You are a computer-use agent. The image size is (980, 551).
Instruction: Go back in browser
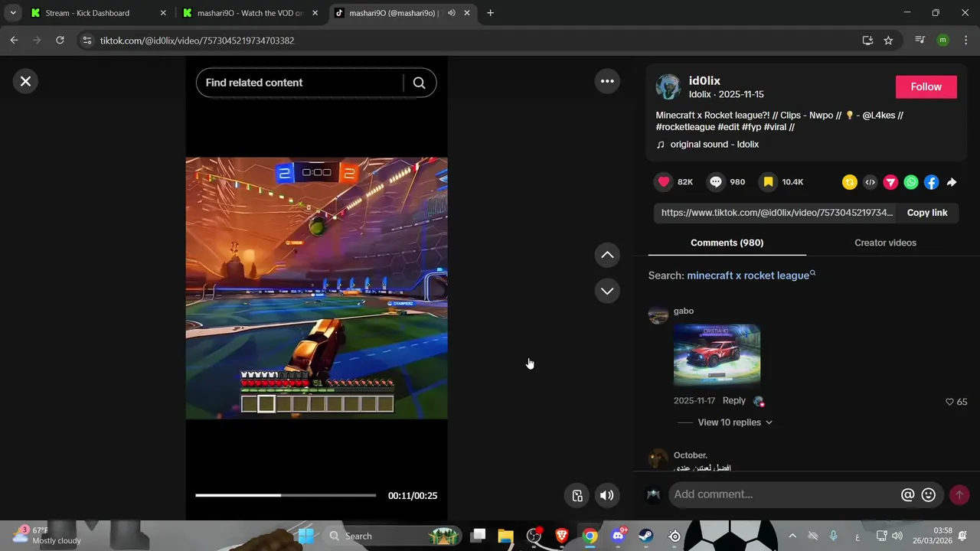click(14, 41)
